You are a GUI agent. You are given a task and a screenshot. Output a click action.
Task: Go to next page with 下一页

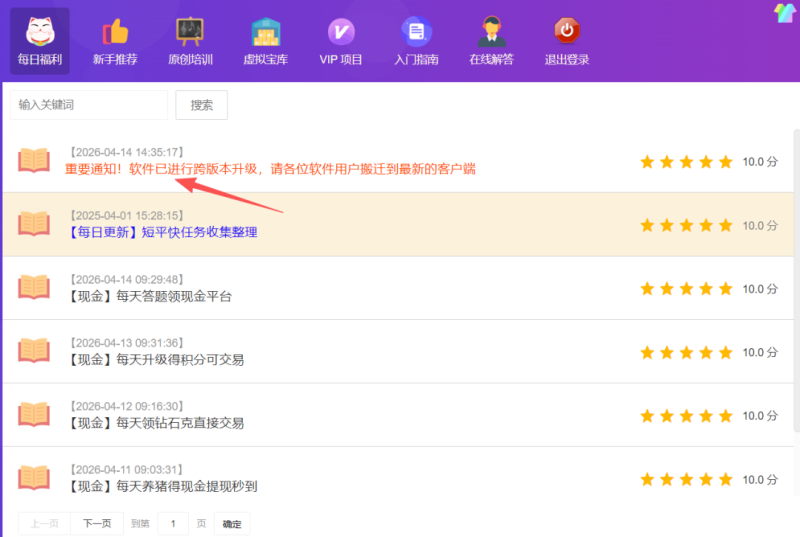pyautogui.click(x=97, y=524)
